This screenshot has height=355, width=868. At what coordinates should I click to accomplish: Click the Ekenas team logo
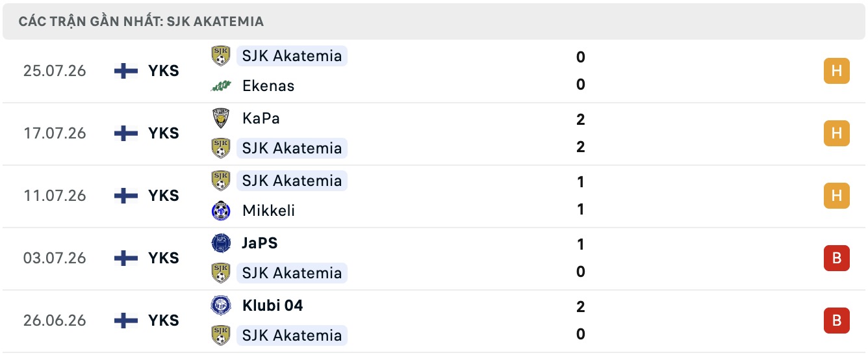(221, 85)
